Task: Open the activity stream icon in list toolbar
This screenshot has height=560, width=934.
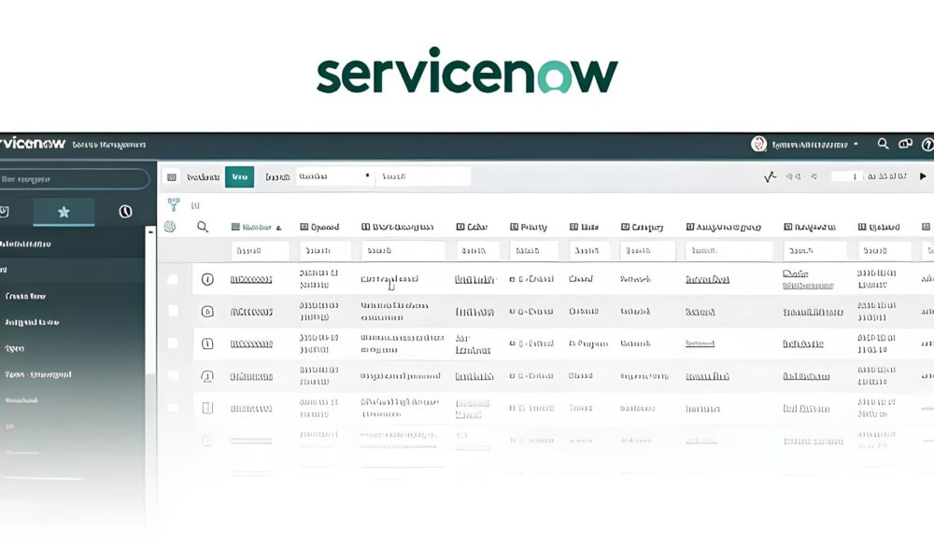Action: (x=771, y=176)
